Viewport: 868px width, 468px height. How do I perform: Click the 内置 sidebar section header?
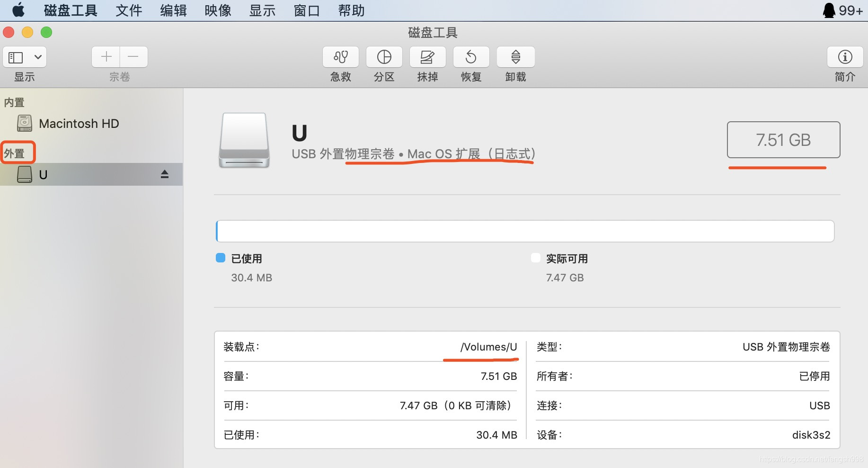(x=14, y=102)
